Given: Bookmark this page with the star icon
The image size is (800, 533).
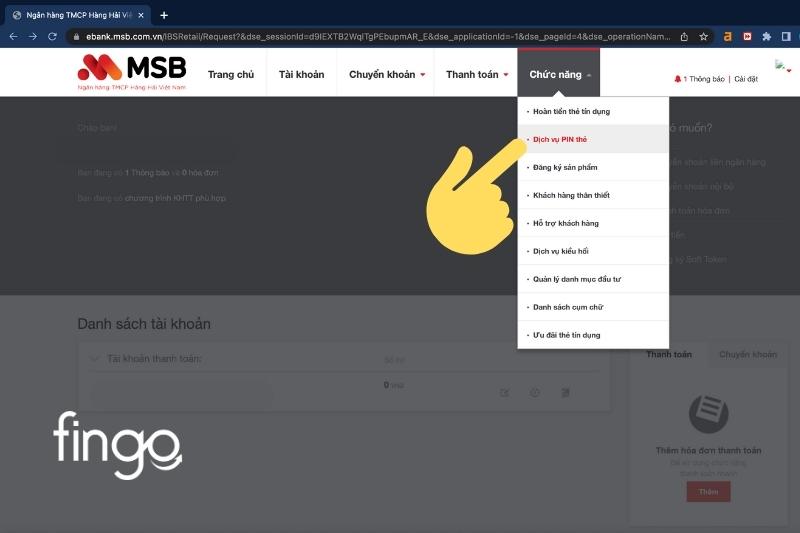Looking at the screenshot, I should click(704, 37).
